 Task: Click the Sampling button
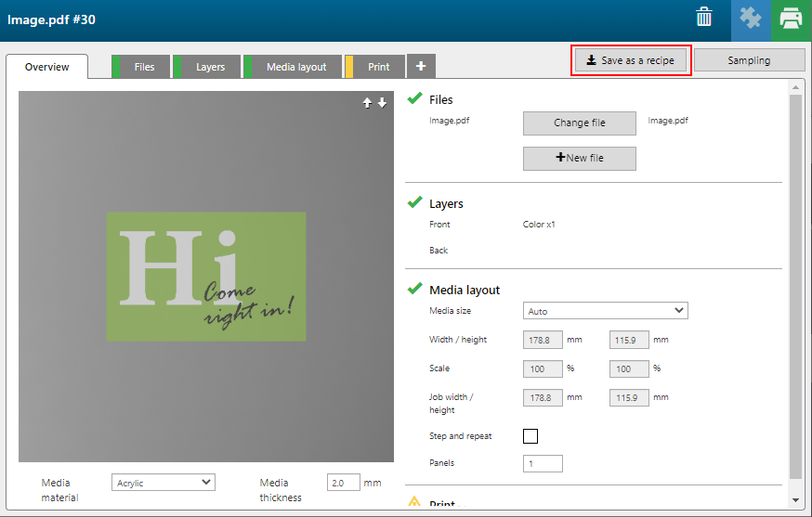(x=749, y=60)
